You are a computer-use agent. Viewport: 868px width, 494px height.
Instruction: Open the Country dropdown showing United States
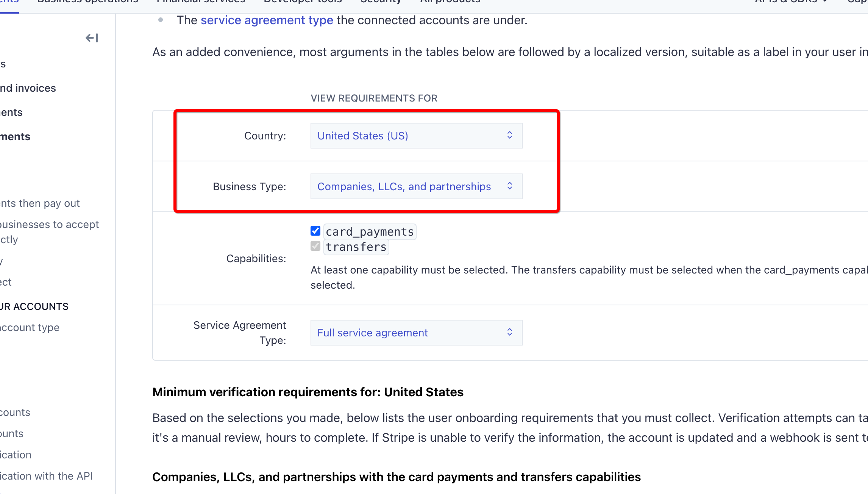tap(416, 136)
